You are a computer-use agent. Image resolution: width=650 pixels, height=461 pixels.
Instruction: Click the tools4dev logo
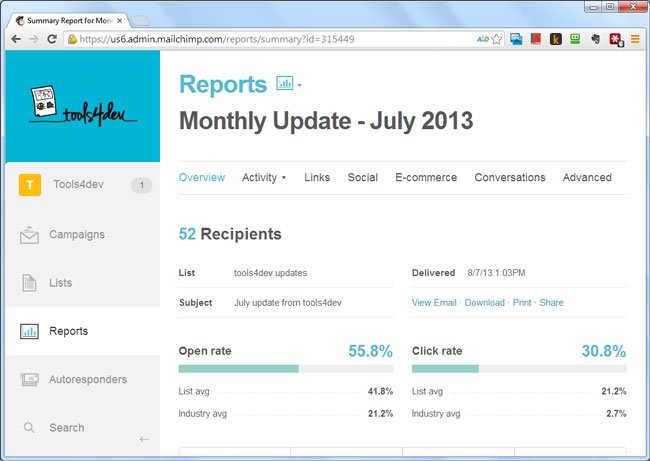tap(83, 106)
